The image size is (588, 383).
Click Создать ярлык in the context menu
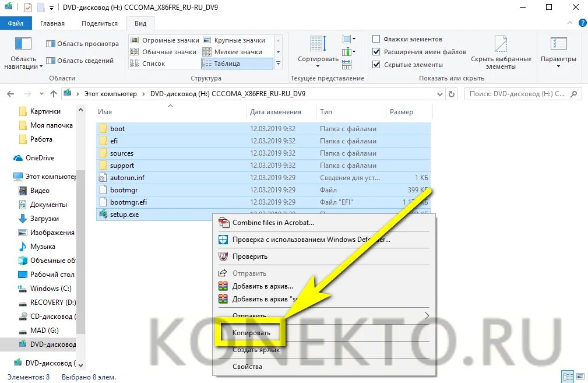(x=324, y=350)
